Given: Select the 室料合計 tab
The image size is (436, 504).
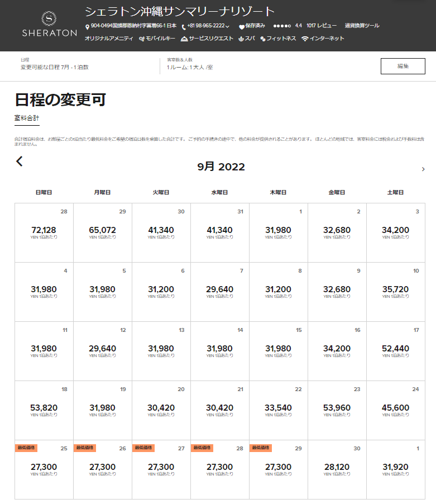Looking at the screenshot, I should (27, 118).
